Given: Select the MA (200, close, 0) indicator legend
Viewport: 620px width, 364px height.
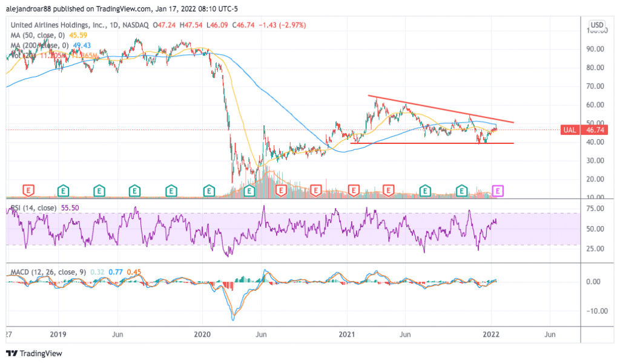Looking at the screenshot, I should pyautogui.click(x=39, y=45).
